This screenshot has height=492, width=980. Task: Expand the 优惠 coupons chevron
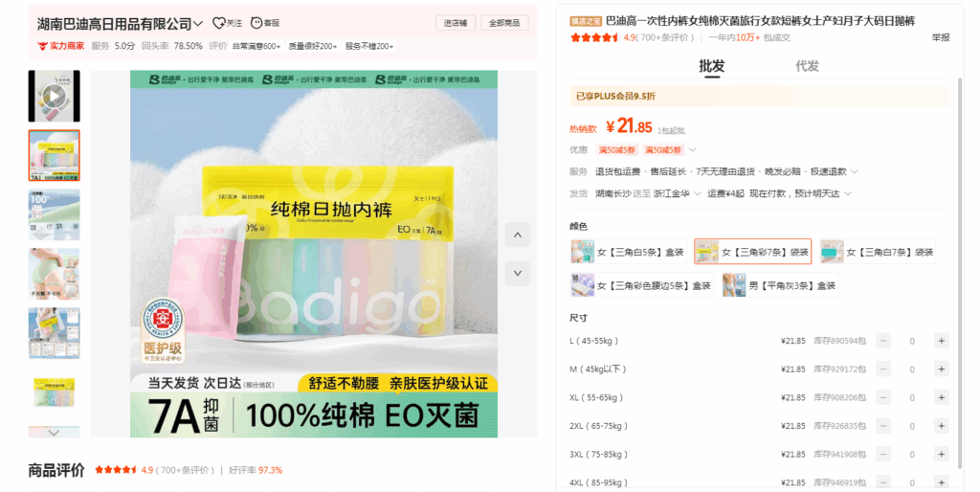pyautogui.click(x=693, y=150)
